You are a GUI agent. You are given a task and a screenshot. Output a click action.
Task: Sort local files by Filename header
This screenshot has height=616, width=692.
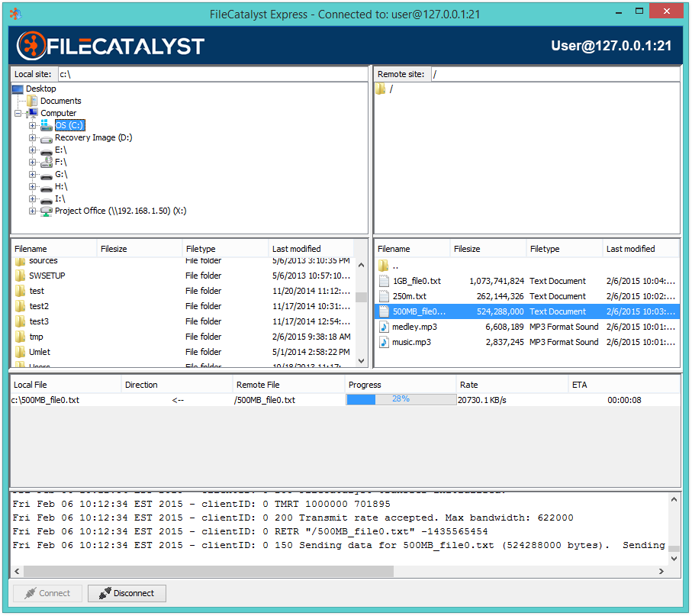[53, 249]
